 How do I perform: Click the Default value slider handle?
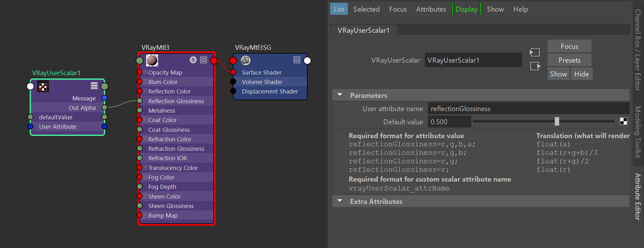(x=557, y=121)
